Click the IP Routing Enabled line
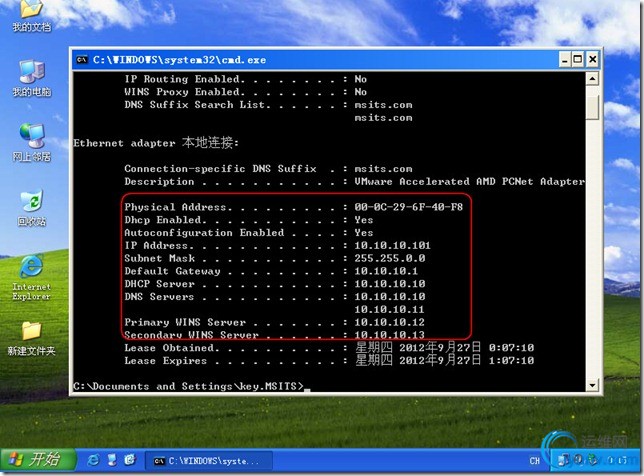Screen dimensions: 644x476 point(246,79)
